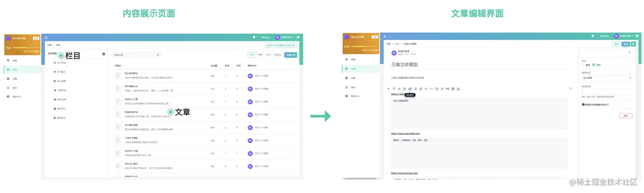Click the 创建文章 button
The height and width of the screenshot is (193, 644).
tap(291, 55)
